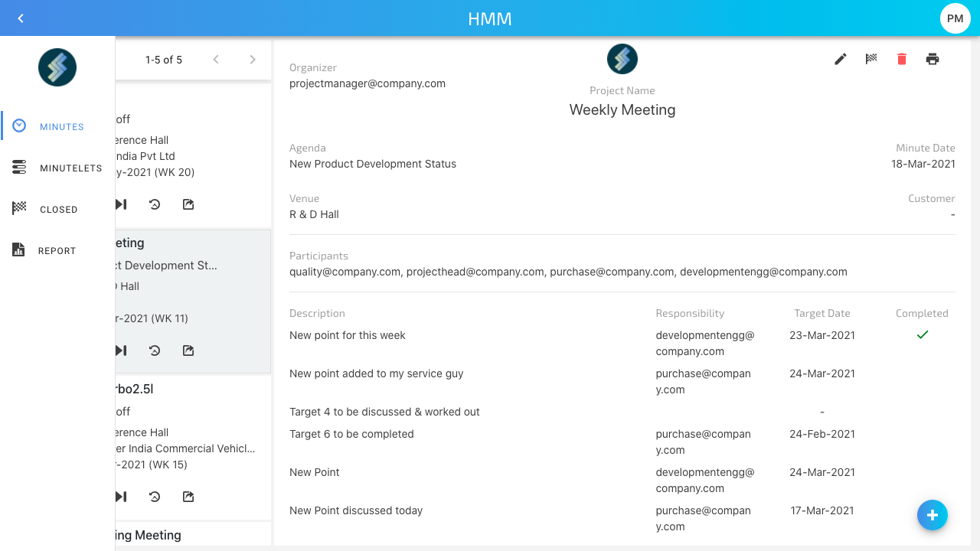980x551 pixels.
Task: Click the Minutelets list icon
Action: [19, 168]
